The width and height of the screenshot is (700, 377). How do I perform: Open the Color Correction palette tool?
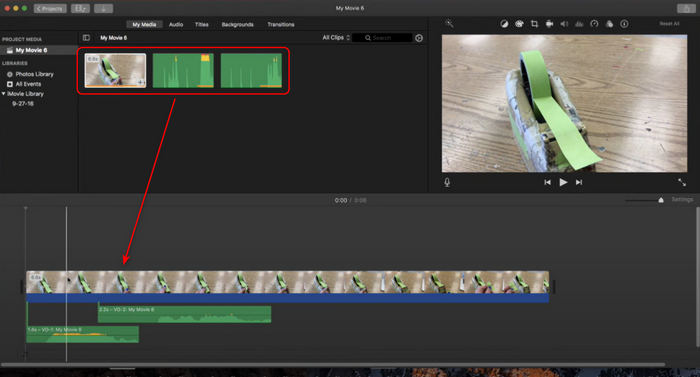[x=519, y=24]
